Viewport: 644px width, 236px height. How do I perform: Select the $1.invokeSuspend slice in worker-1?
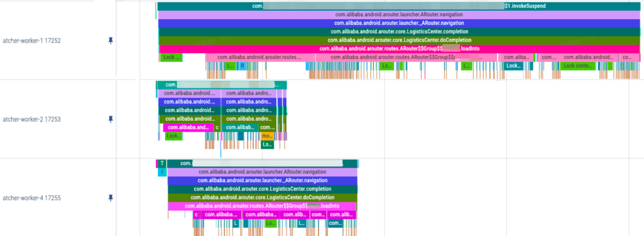(x=399, y=6)
